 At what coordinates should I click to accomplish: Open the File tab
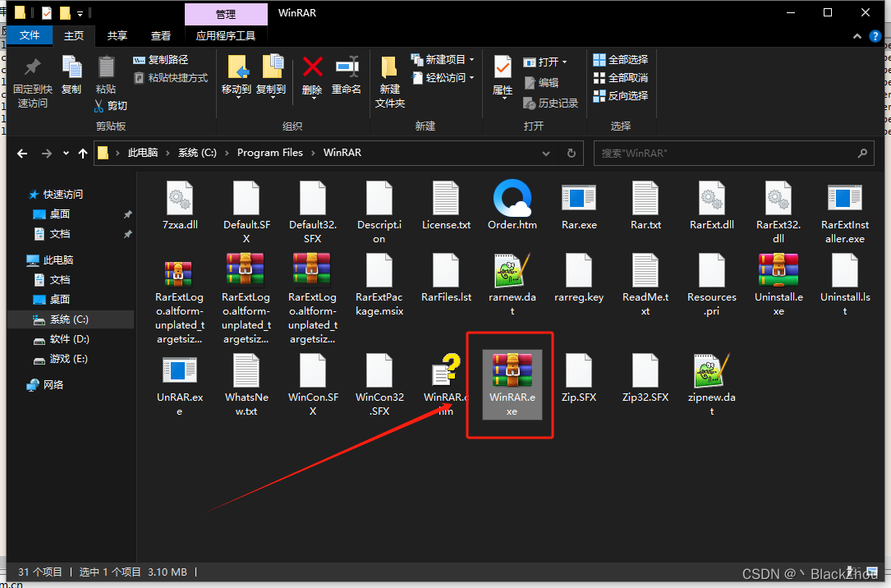pos(30,36)
